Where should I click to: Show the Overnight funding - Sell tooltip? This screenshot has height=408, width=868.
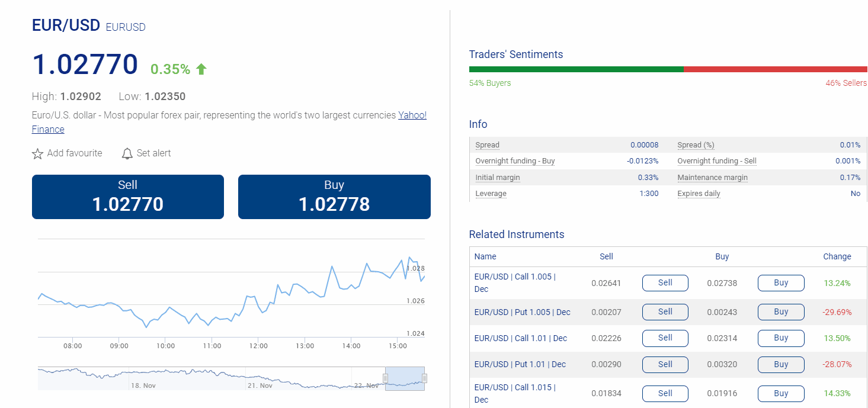[716, 160]
